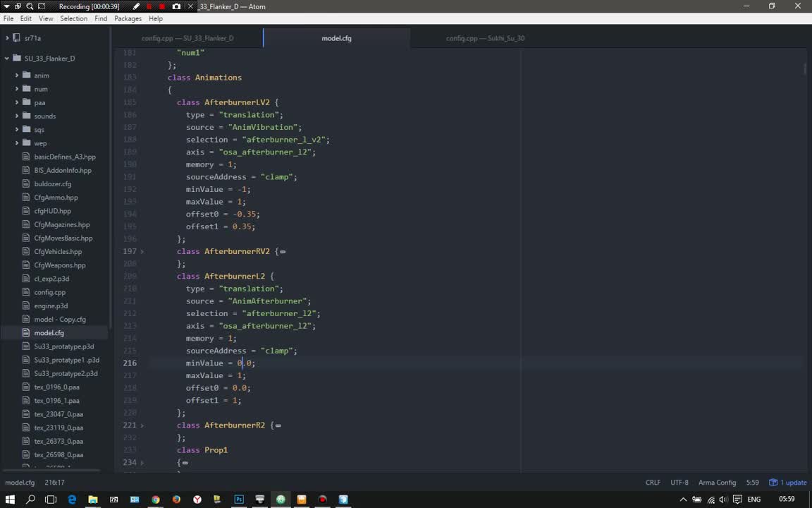This screenshot has width=812, height=508.
Task: Switch to the config.cpp — Sukhi_Su_30 tab
Action: (x=485, y=38)
